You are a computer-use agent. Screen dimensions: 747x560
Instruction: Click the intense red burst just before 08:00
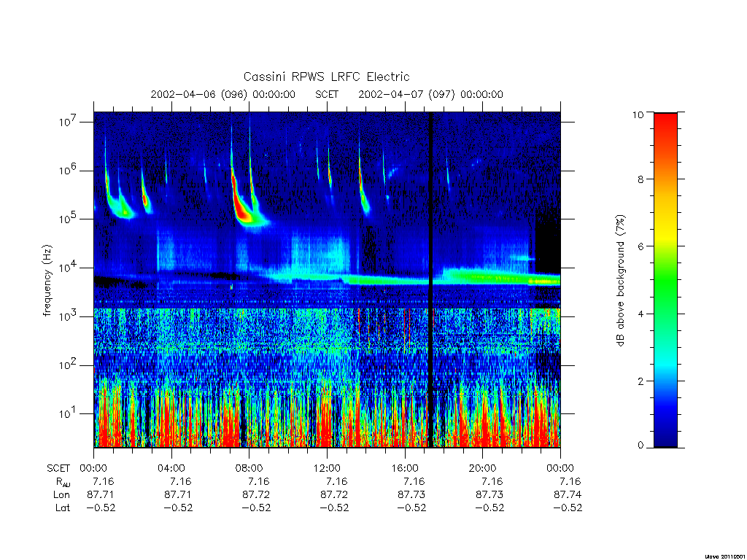[241, 205]
